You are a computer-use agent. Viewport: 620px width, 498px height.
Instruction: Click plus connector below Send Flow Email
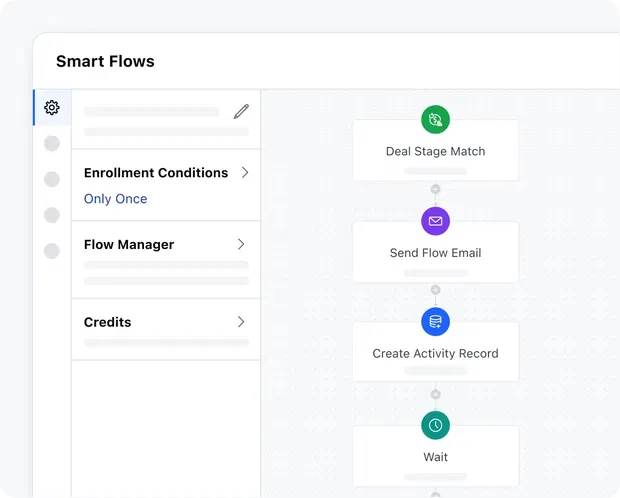pyautogui.click(x=435, y=290)
